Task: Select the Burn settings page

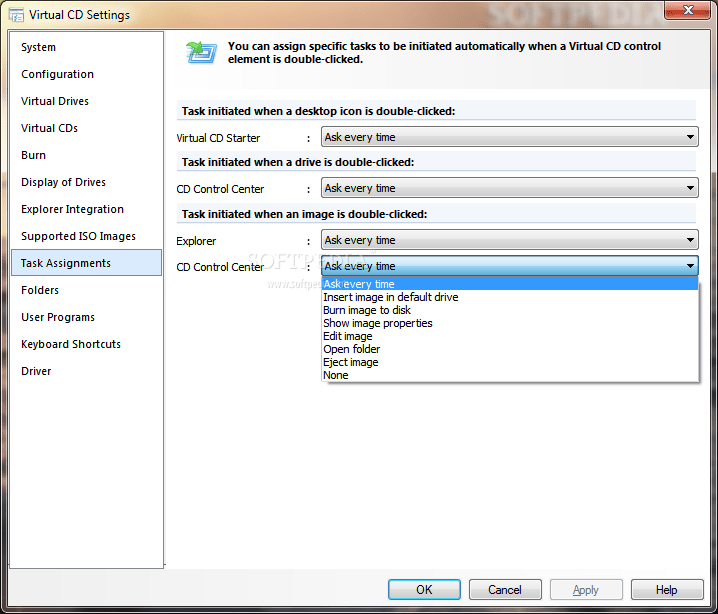Action: [86, 155]
